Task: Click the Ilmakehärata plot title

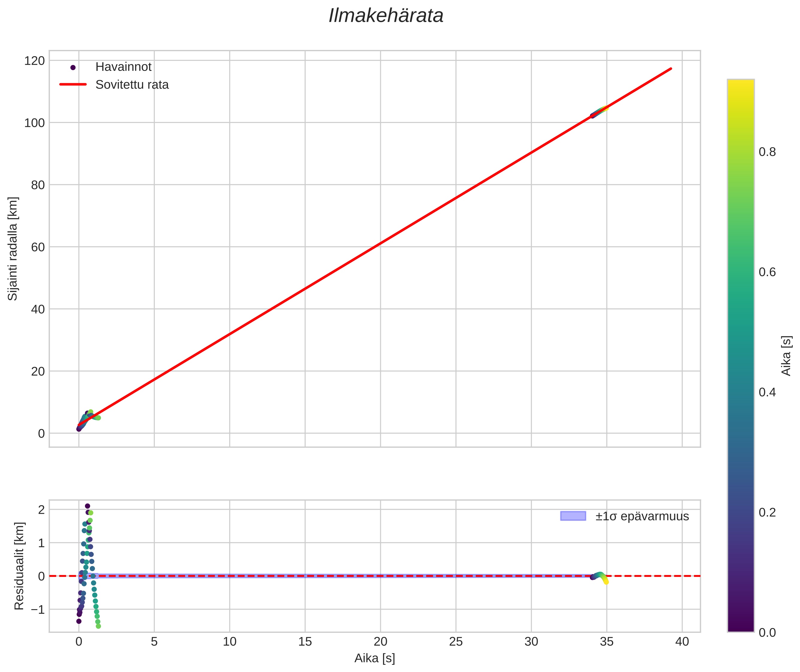Action: click(386, 16)
